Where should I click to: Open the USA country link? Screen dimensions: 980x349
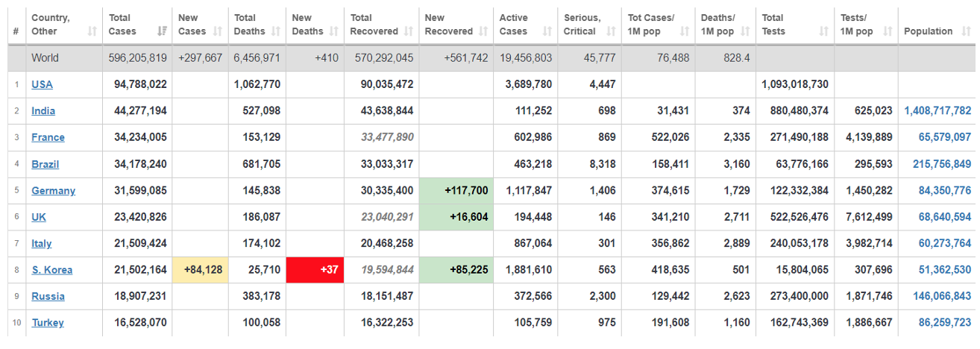tap(42, 84)
